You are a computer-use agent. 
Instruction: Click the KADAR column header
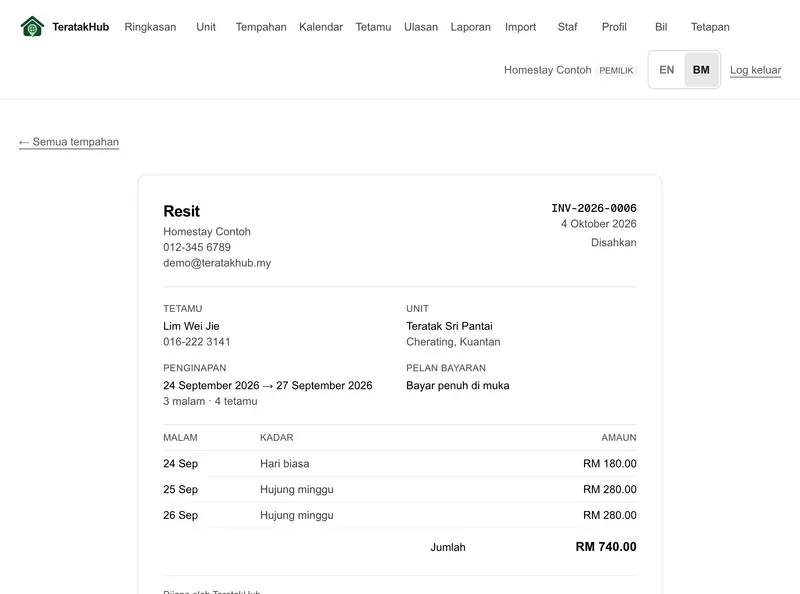[277, 438]
